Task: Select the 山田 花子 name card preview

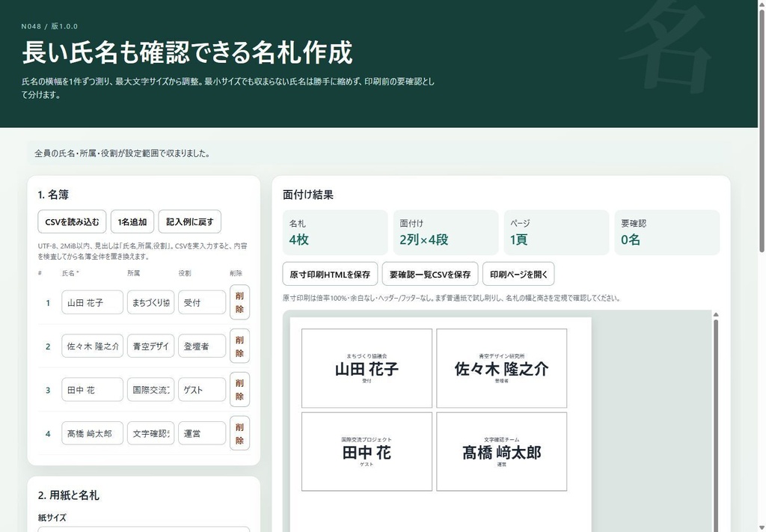Action: click(367, 368)
